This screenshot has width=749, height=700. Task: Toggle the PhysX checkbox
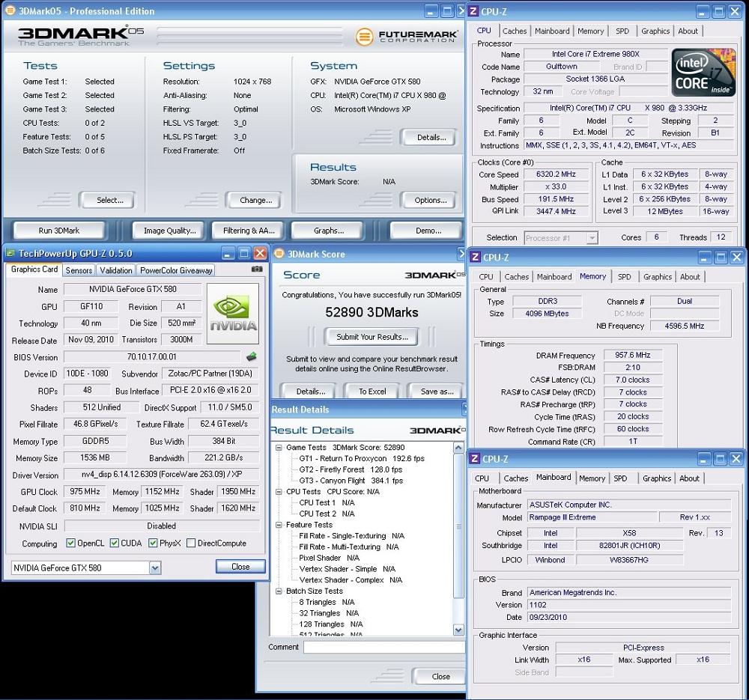coord(153,543)
